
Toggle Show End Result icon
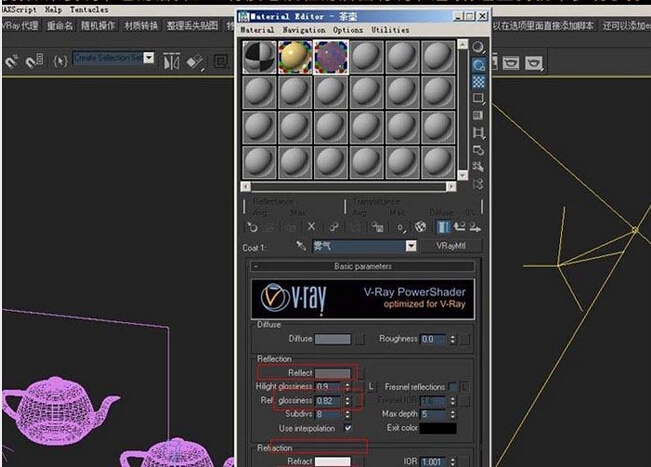443,227
